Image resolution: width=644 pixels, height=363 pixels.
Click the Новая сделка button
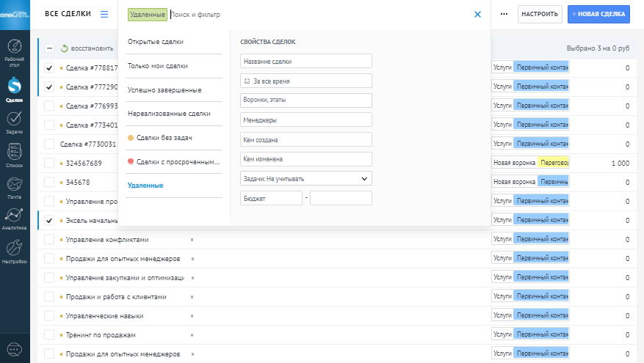click(x=598, y=14)
